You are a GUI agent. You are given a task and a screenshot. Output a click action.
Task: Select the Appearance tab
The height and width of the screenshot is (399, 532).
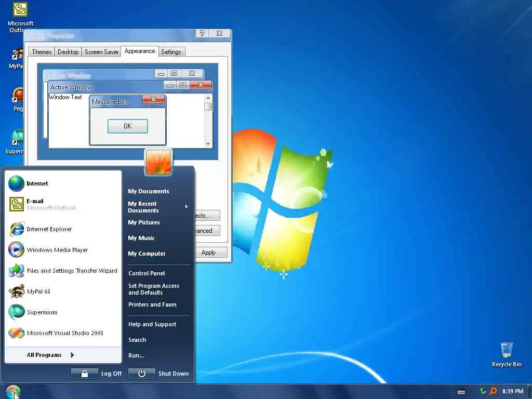pyautogui.click(x=140, y=51)
